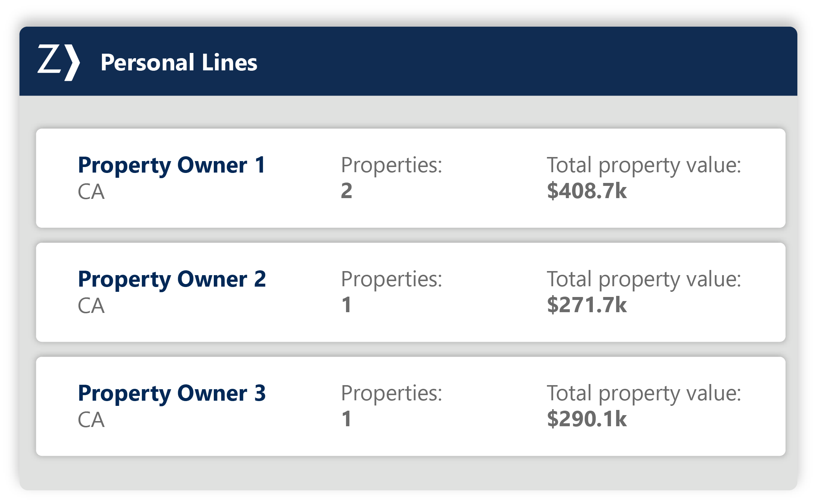Click Properties label for Property Owner 3
Viewport: 817px width, 504px height.
(x=391, y=393)
